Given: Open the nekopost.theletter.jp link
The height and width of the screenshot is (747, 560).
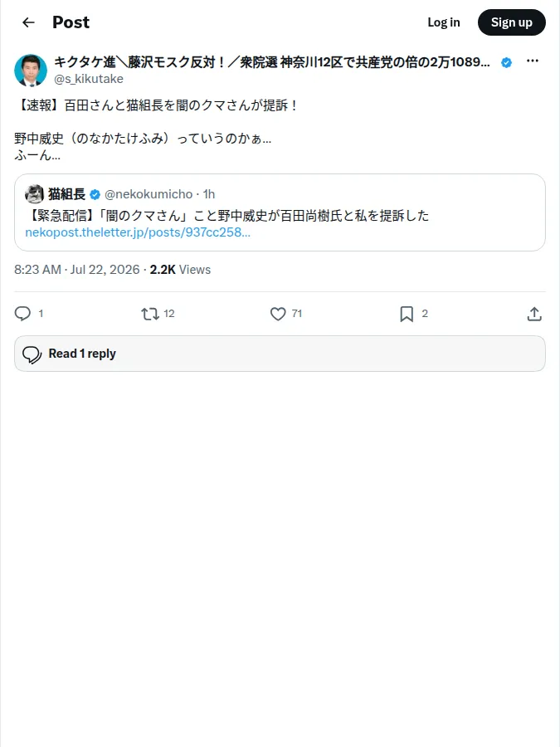Looking at the screenshot, I should [138, 232].
